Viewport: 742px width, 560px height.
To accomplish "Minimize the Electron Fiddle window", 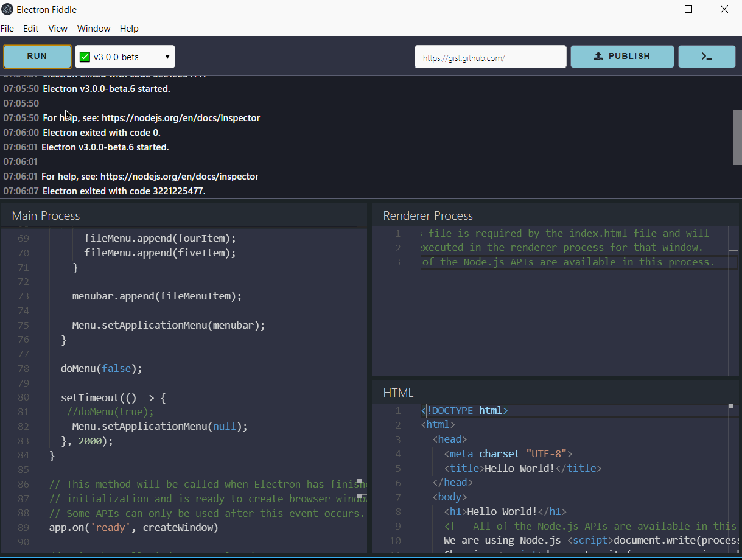I will [x=653, y=9].
